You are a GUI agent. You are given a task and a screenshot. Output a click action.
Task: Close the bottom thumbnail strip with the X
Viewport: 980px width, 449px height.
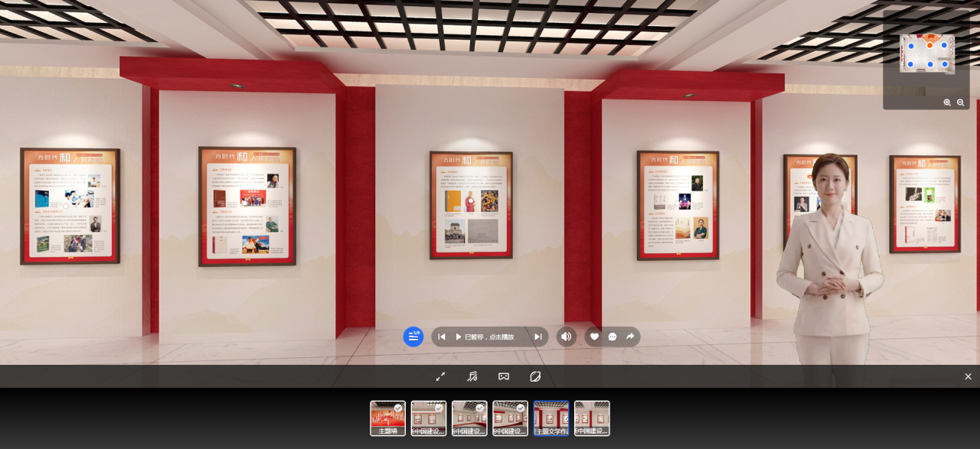pos(968,376)
